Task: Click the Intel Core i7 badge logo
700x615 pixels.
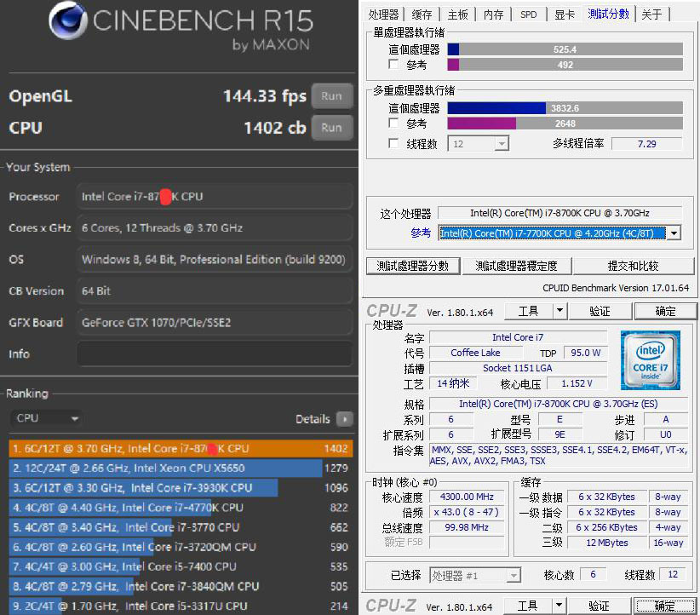Action: pos(651,360)
